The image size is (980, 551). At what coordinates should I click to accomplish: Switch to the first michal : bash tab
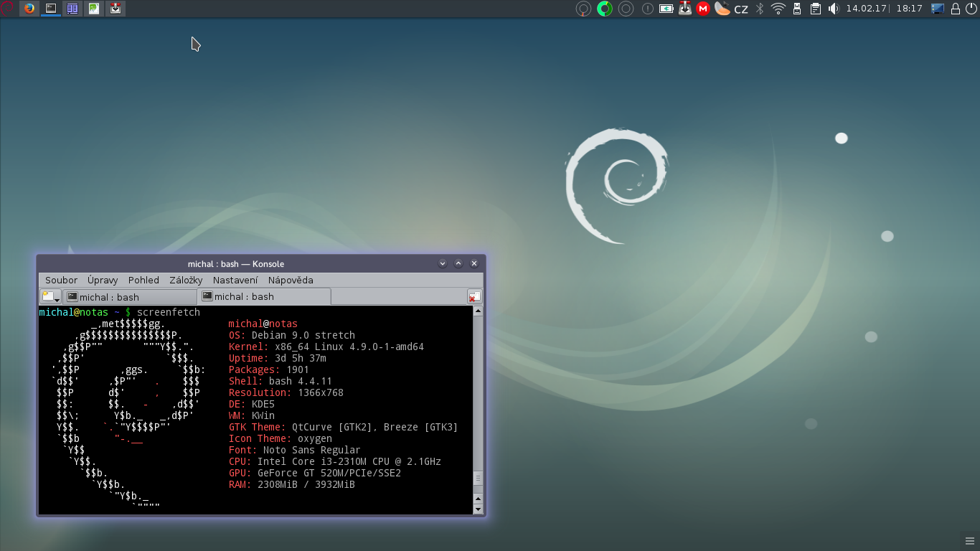click(x=129, y=297)
